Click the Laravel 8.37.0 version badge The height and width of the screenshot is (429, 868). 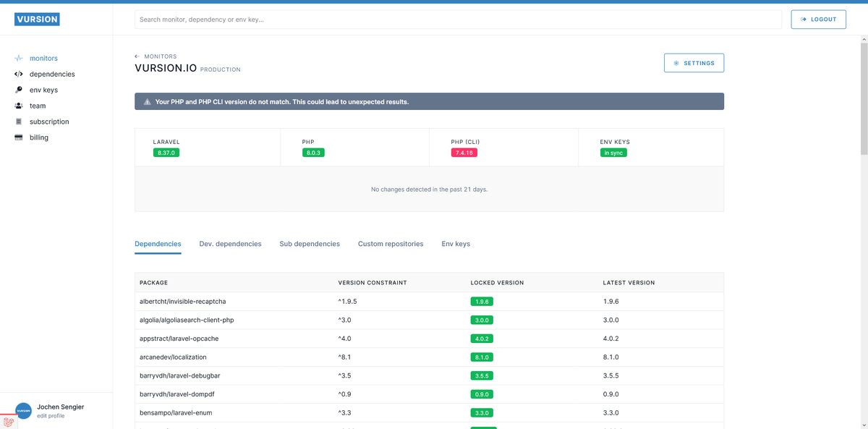tap(166, 153)
